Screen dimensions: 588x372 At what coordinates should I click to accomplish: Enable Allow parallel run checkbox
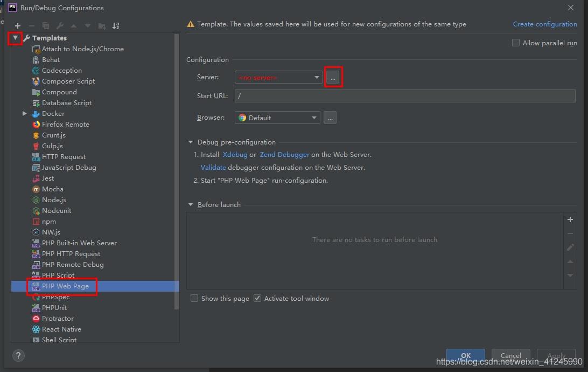click(x=516, y=43)
